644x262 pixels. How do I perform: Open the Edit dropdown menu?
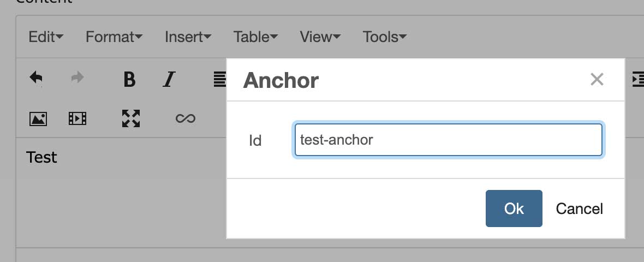46,37
